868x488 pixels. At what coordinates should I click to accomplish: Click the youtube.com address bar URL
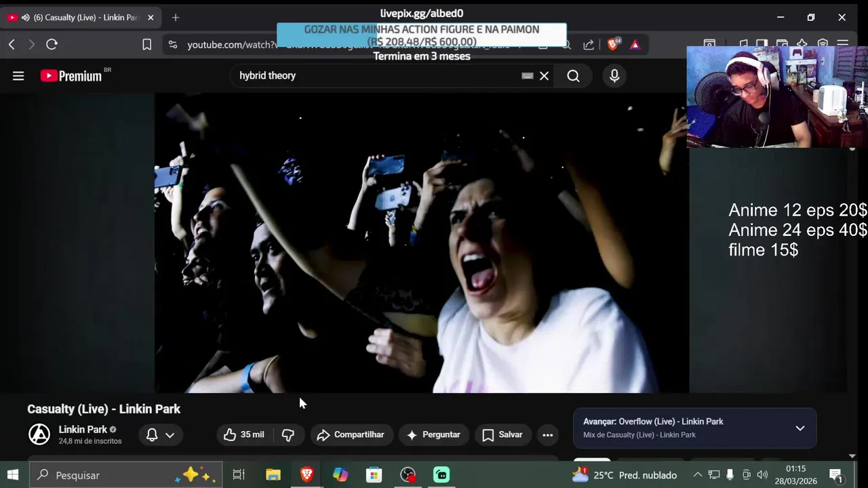[x=232, y=45]
